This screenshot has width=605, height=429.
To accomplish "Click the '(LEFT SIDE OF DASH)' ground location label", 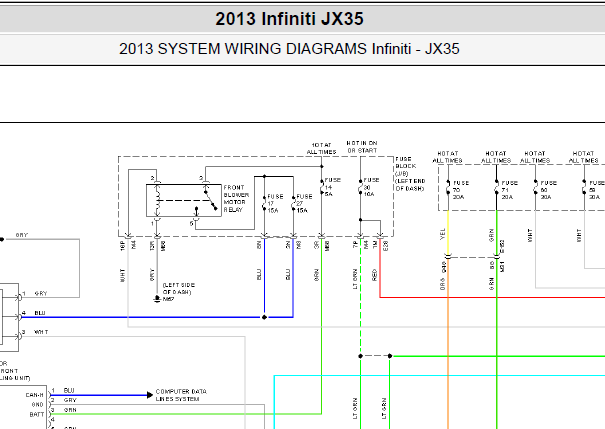I will 179,289.
